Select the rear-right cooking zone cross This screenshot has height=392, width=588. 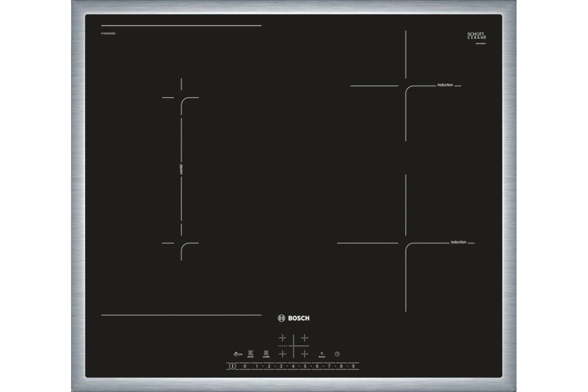[x=304, y=338]
